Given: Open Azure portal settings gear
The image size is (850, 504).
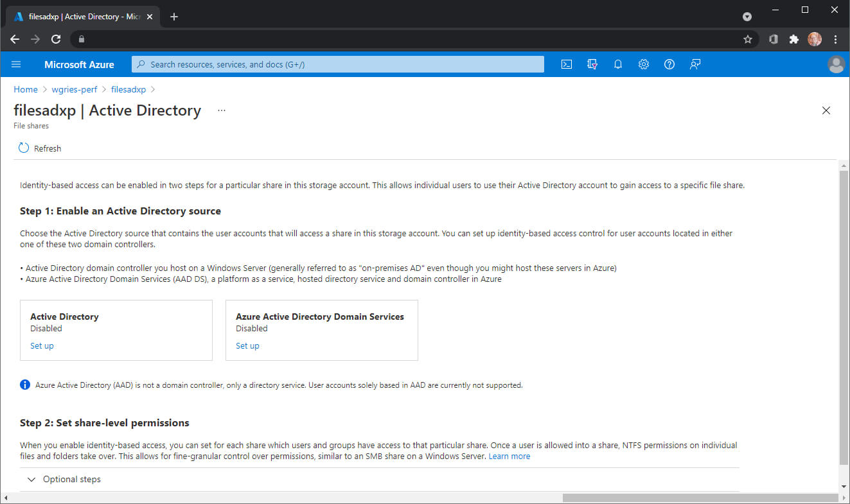Looking at the screenshot, I should tap(644, 64).
